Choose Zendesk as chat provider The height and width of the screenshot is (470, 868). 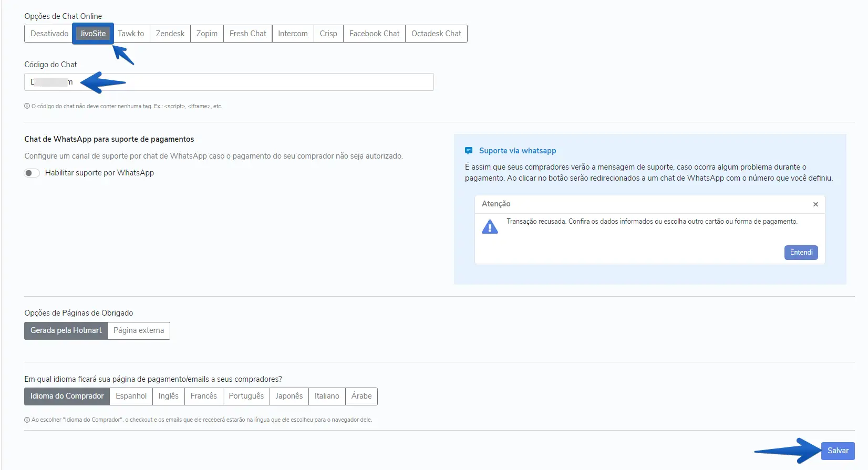tap(170, 34)
